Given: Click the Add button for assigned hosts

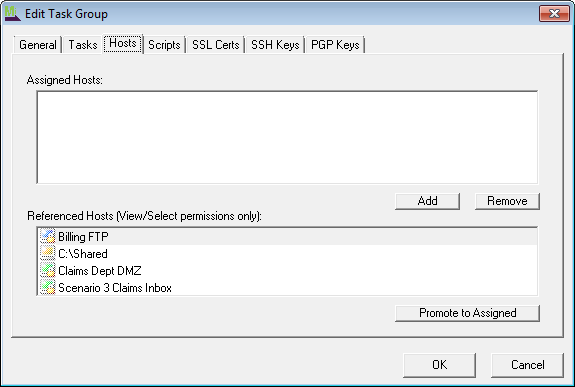Looking at the screenshot, I should pyautogui.click(x=427, y=201).
